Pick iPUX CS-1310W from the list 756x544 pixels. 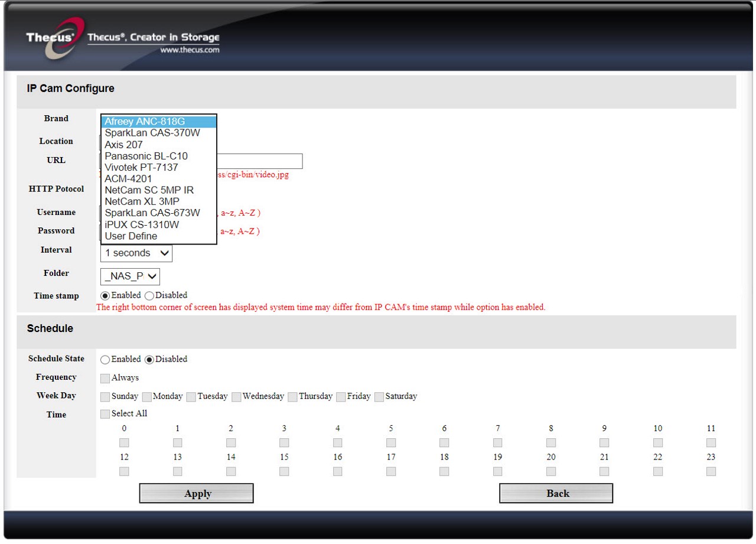(159, 224)
